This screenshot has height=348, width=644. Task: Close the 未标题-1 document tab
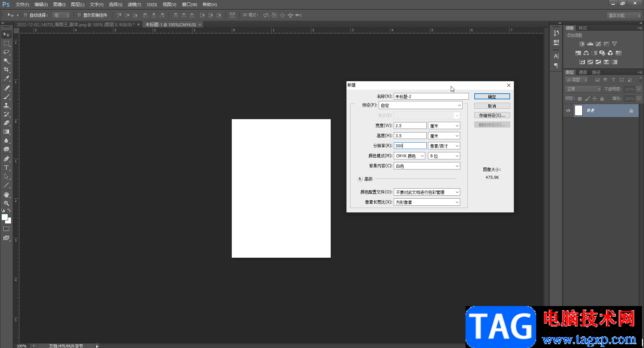point(200,24)
